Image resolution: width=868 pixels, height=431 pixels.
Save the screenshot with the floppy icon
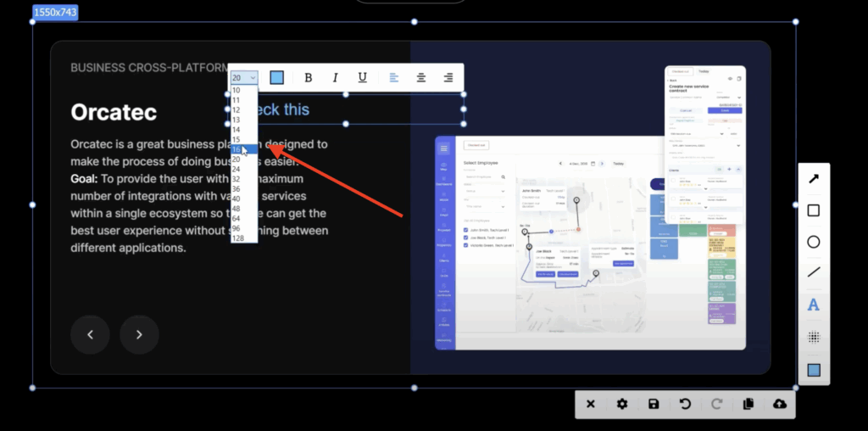click(654, 404)
